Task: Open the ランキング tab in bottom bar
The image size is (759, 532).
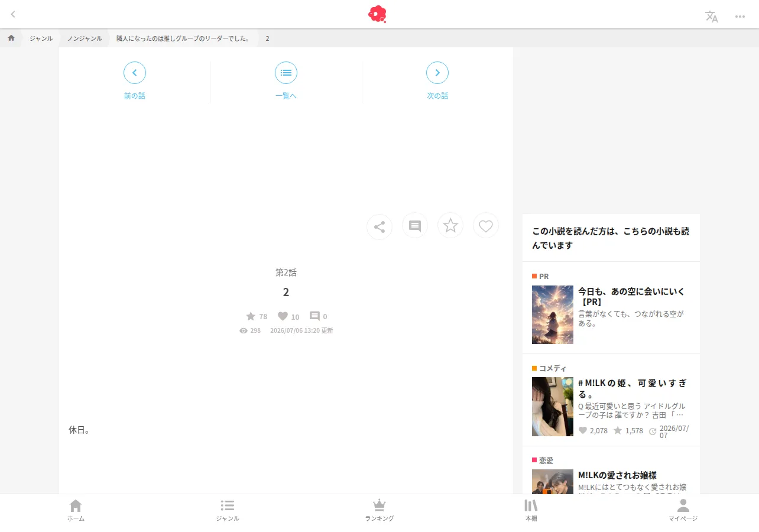Action: pyautogui.click(x=379, y=511)
